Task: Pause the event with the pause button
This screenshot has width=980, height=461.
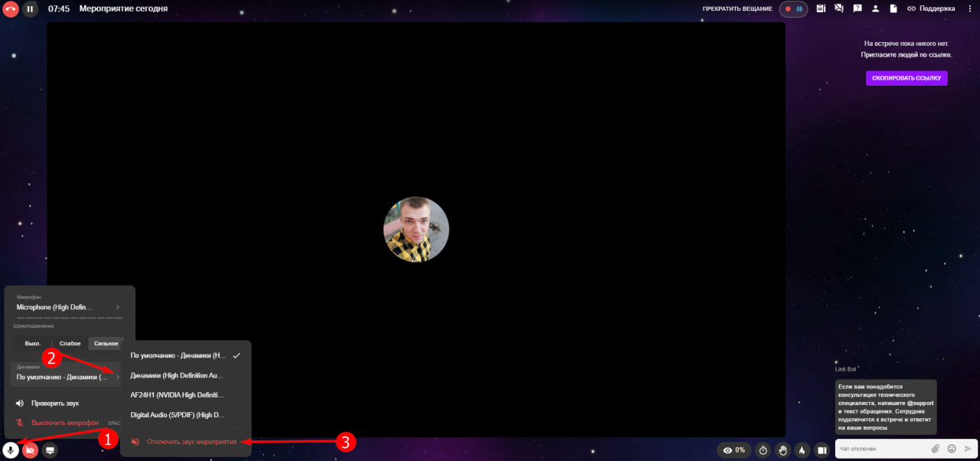Action: (x=30, y=9)
